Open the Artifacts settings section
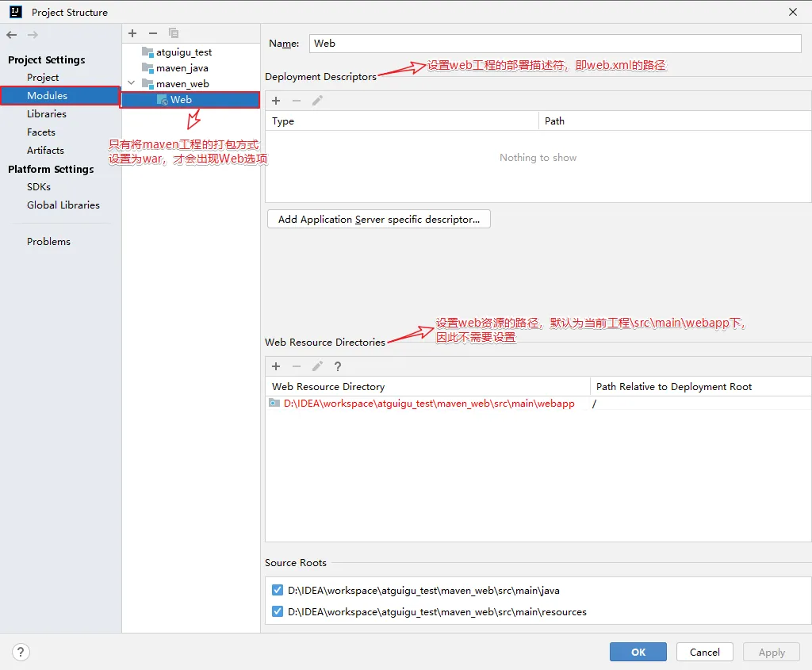812x670 pixels. 45,150
